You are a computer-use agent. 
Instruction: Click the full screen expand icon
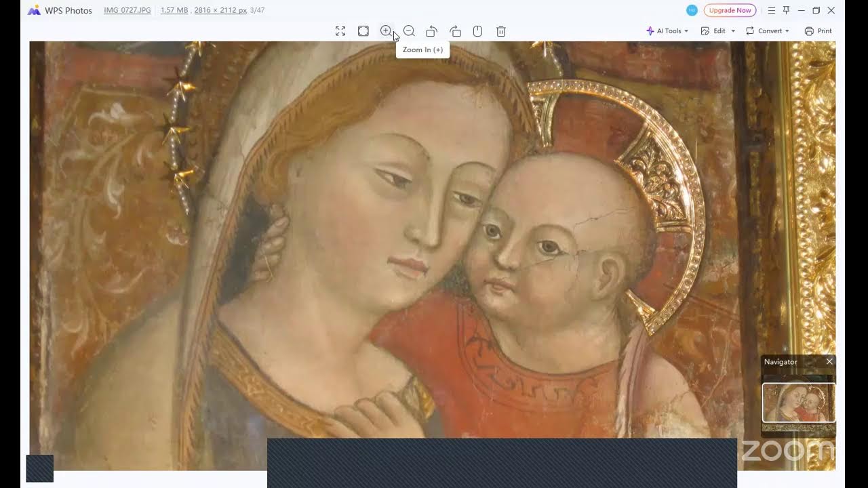340,31
